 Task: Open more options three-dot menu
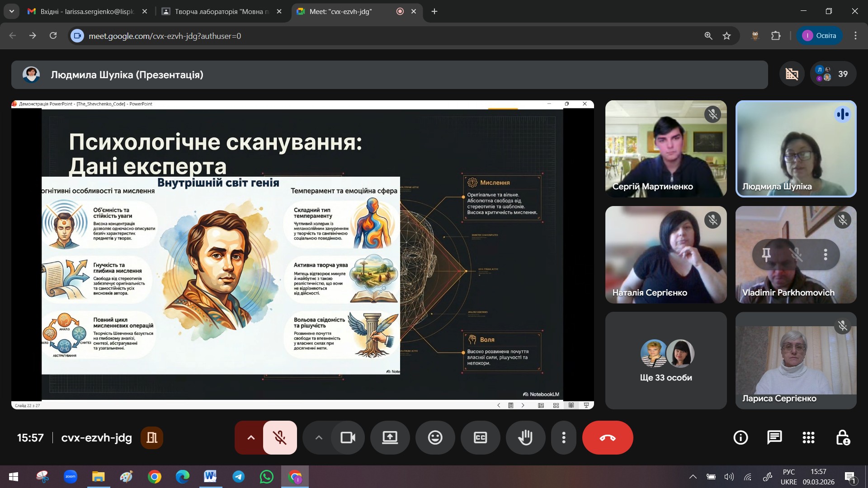pyautogui.click(x=563, y=437)
